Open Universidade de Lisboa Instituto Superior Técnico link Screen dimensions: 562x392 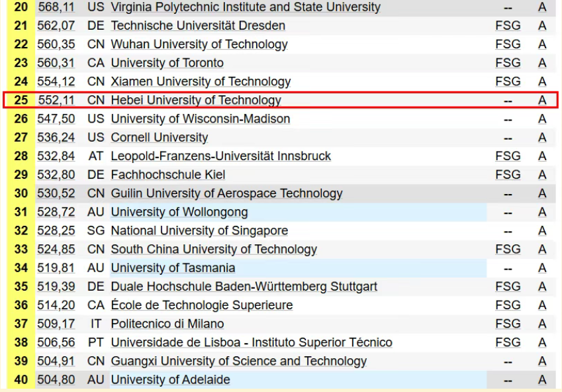coord(252,343)
